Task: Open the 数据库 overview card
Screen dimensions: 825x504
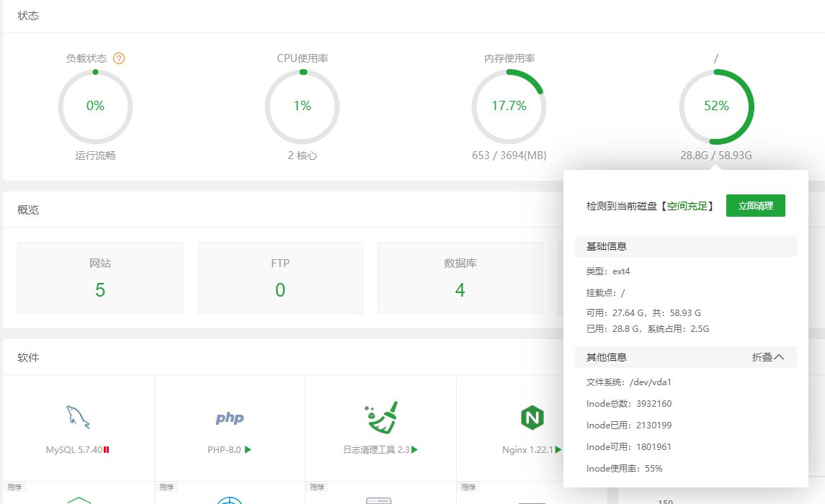Action: click(460, 278)
